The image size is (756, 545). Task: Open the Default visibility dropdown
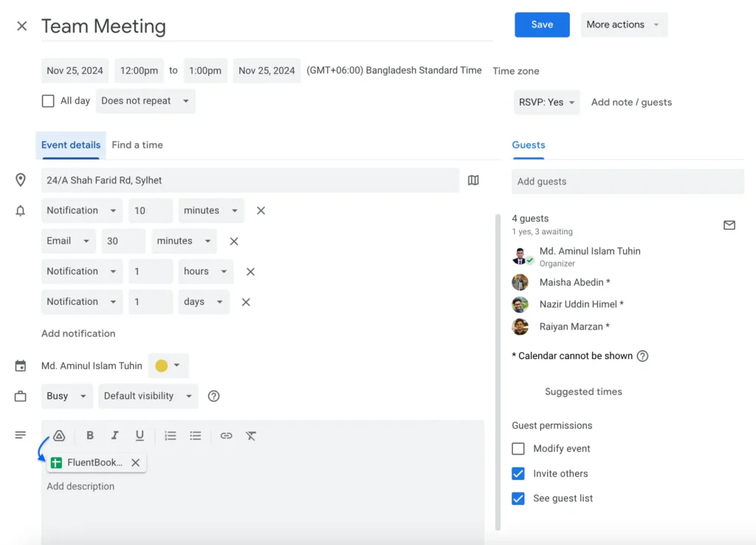[x=148, y=396]
